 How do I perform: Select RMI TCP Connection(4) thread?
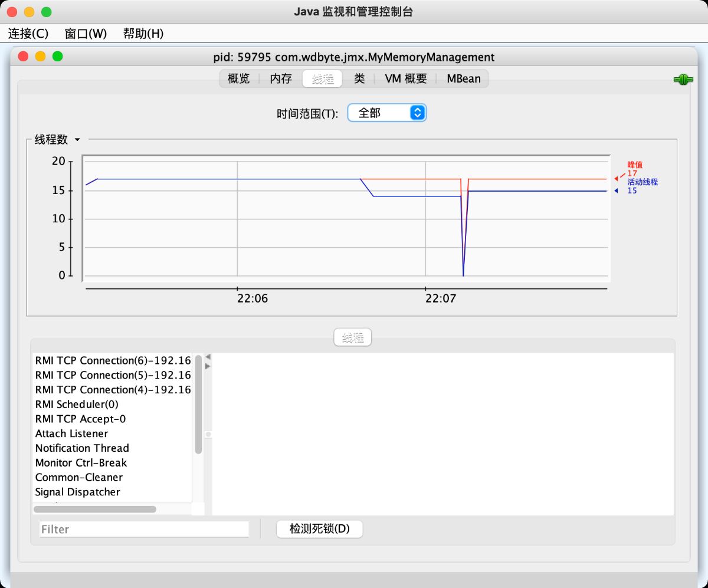pyautogui.click(x=113, y=390)
